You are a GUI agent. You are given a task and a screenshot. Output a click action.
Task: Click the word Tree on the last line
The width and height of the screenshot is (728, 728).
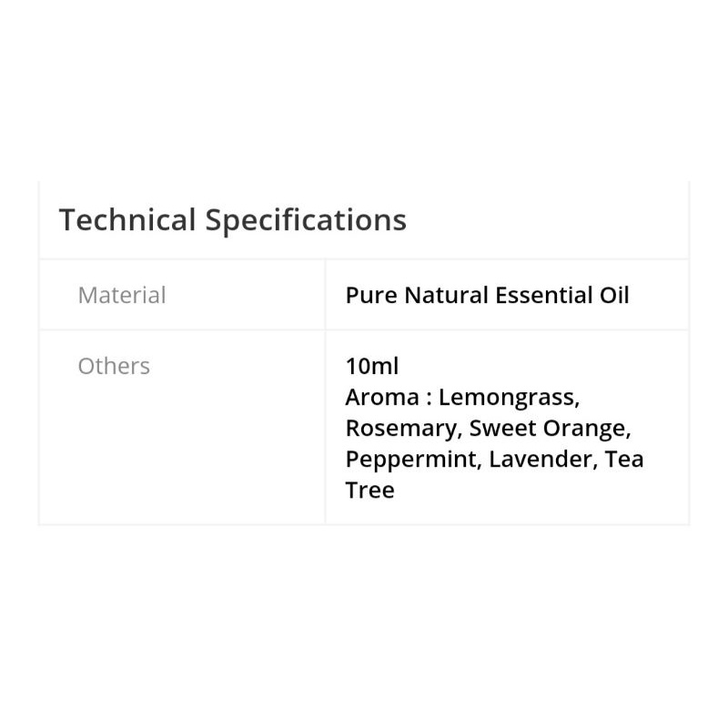pos(369,490)
